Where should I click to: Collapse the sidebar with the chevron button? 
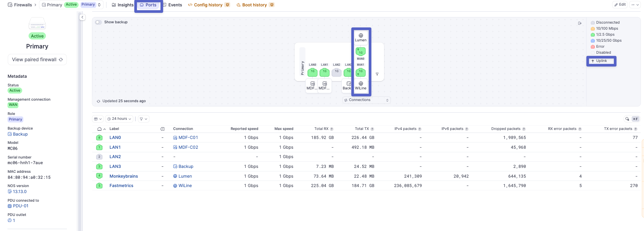(82, 17)
